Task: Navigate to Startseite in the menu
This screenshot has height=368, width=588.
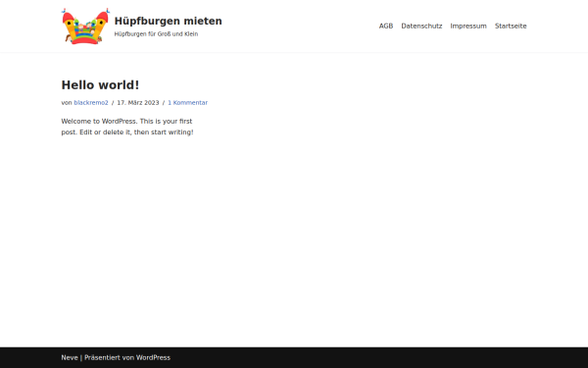Action: coord(511,26)
